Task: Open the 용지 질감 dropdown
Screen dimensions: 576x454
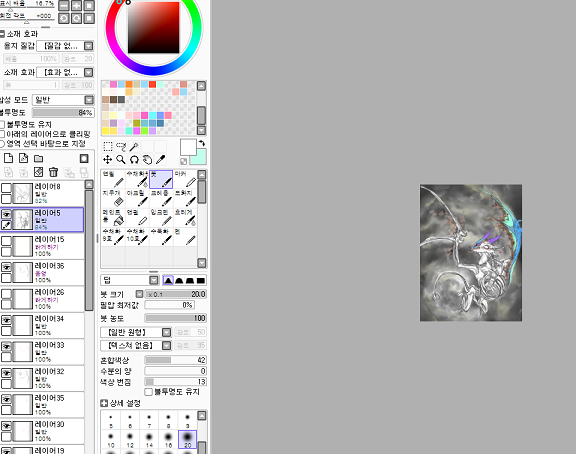Action: 65,46
